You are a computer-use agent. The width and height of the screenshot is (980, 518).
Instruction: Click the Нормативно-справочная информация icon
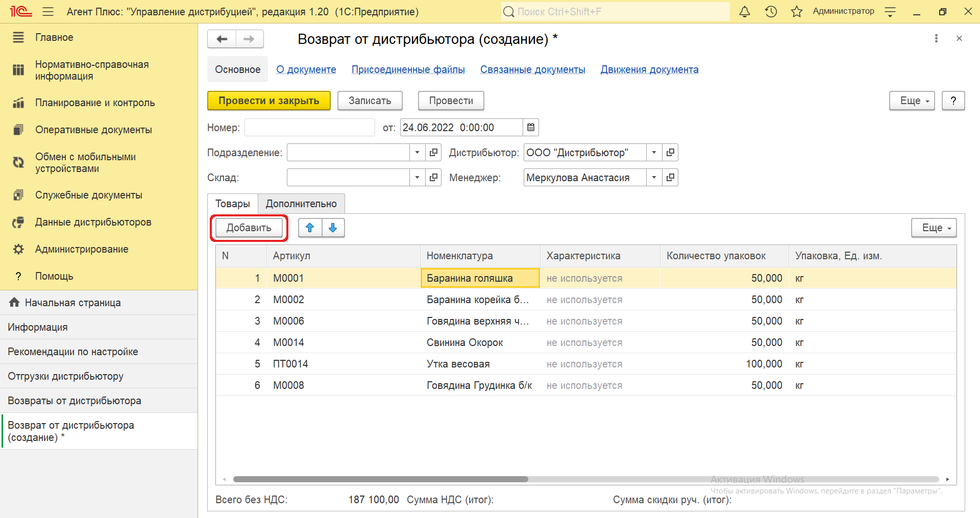click(x=18, y=70)
